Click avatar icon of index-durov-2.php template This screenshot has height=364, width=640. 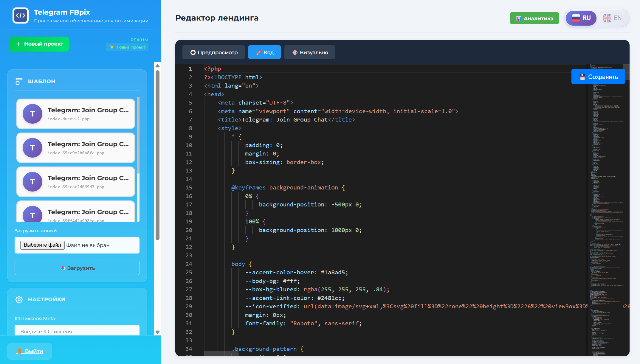(32, 114)
